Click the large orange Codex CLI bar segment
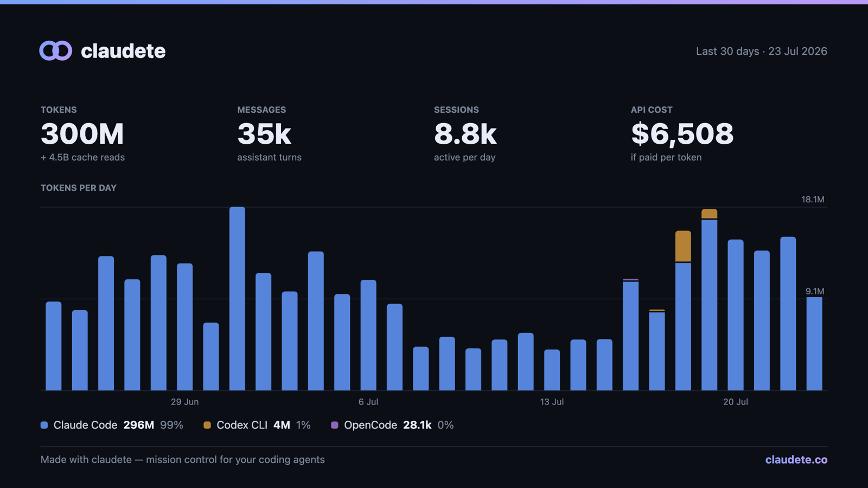This screenshot has height=488, width=868. click(x=683, y=246)
